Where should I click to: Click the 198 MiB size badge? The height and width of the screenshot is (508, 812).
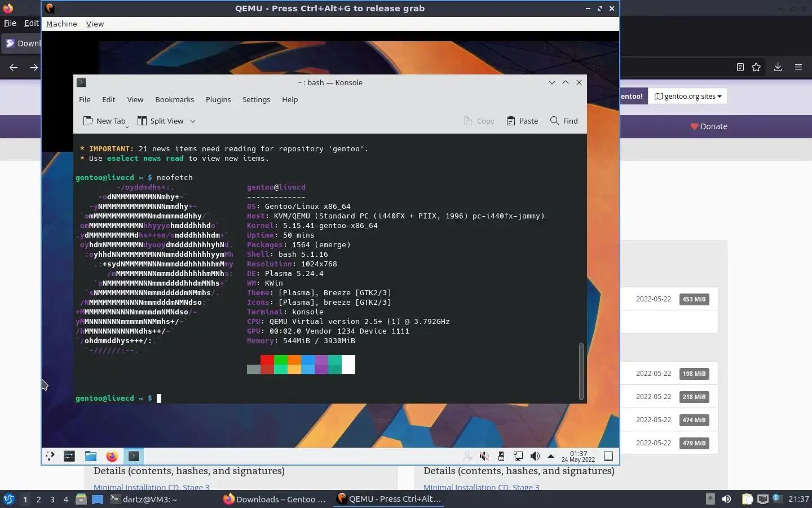(x=694, y=374)
